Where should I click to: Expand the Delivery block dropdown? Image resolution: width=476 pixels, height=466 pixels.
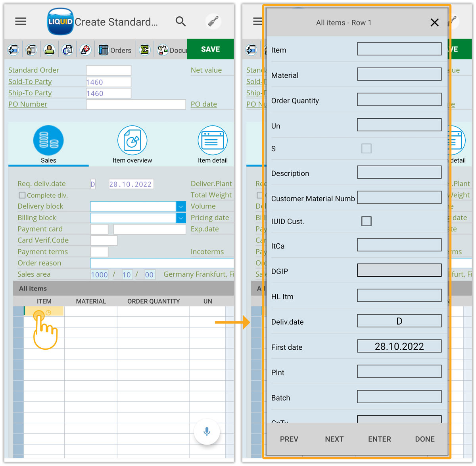[180, 206]
